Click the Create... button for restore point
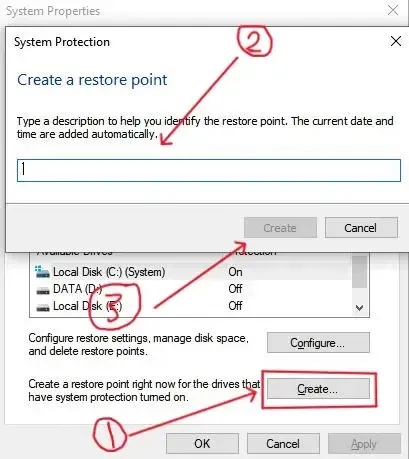The height and width of the screenshot is (459, 409). click(x=318, y=389)
